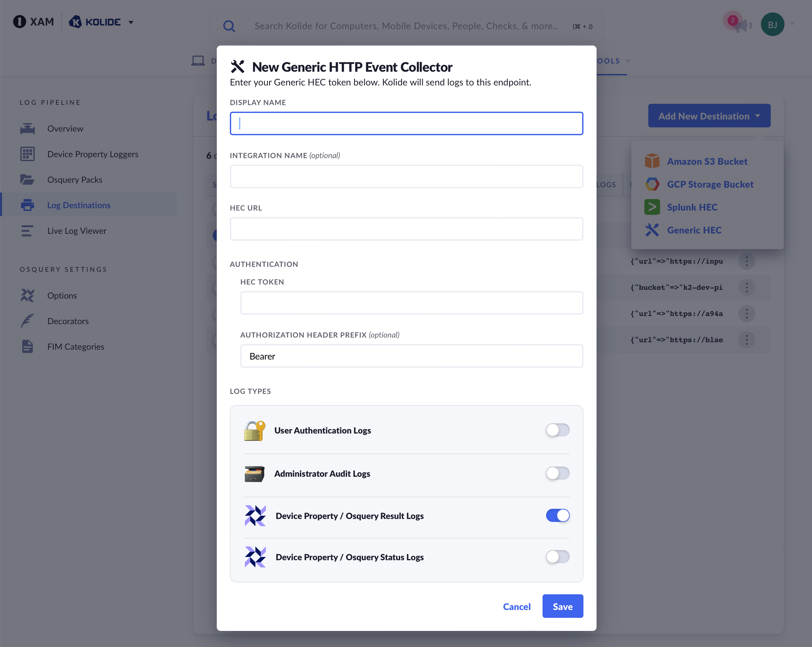Open the BJ user avatar menu

(772, 25)
